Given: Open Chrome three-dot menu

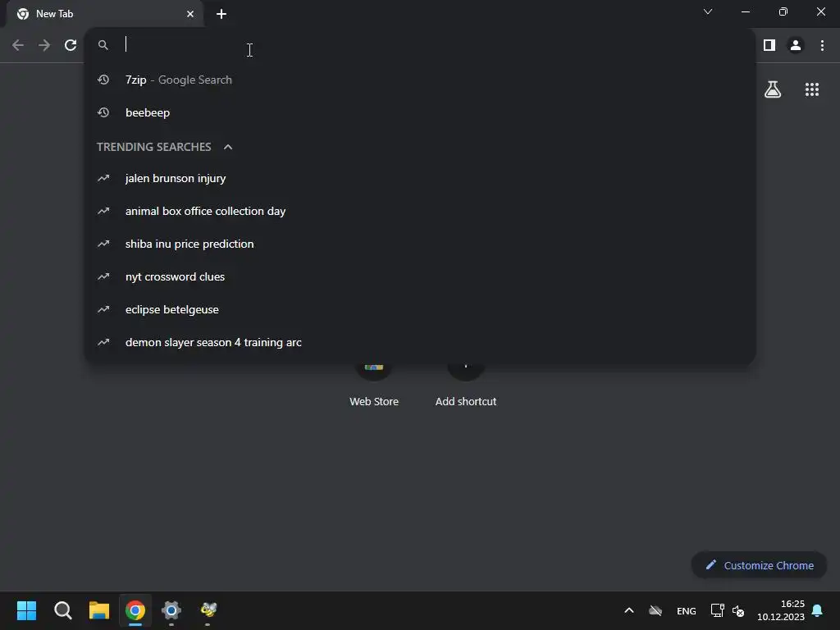Looking at the screenshot, I should click(822, 45).
